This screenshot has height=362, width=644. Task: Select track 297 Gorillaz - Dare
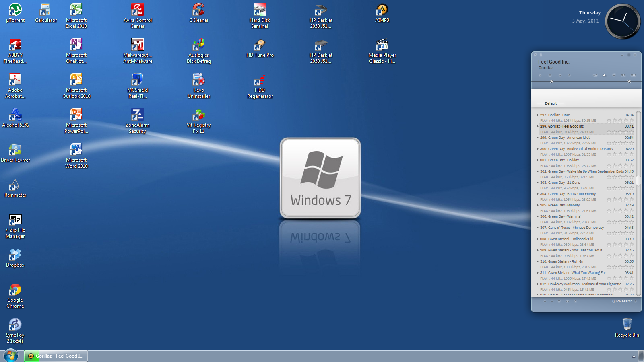tap(585, 117)
